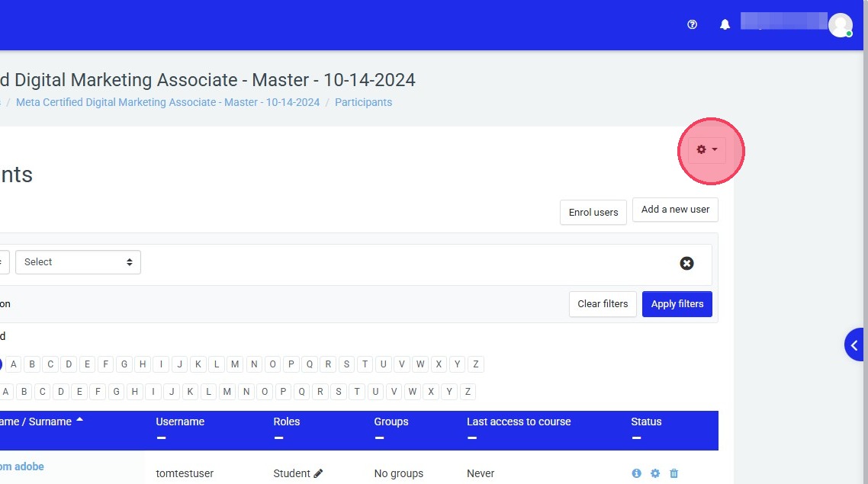868x484 pixels.
Task: Sort by the Groups column header
Action: click(x=391, y=421)
